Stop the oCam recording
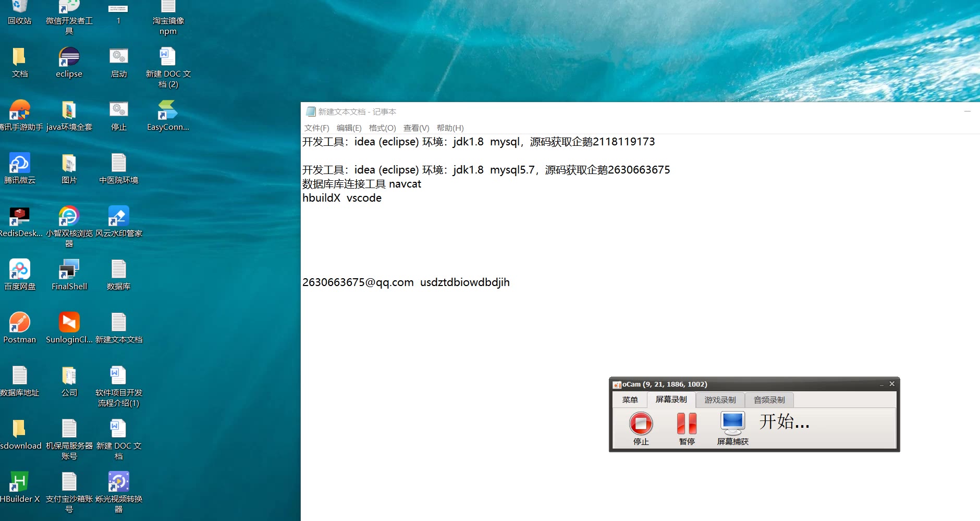The width and height of the screenshot is (980, 521). coord(641,428)
